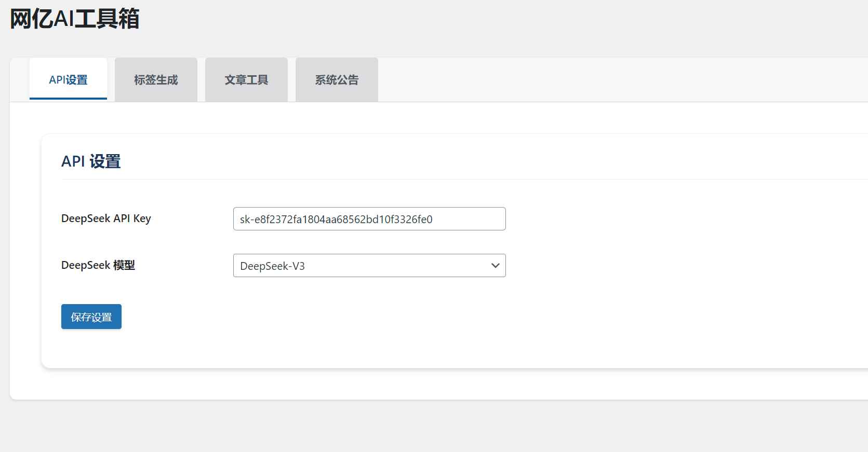The width and height of the screenshot is (868, 452).
Task: Click the chevron arrow on the model dropdown
Action: pyautogui.click(x=495, y=266)
